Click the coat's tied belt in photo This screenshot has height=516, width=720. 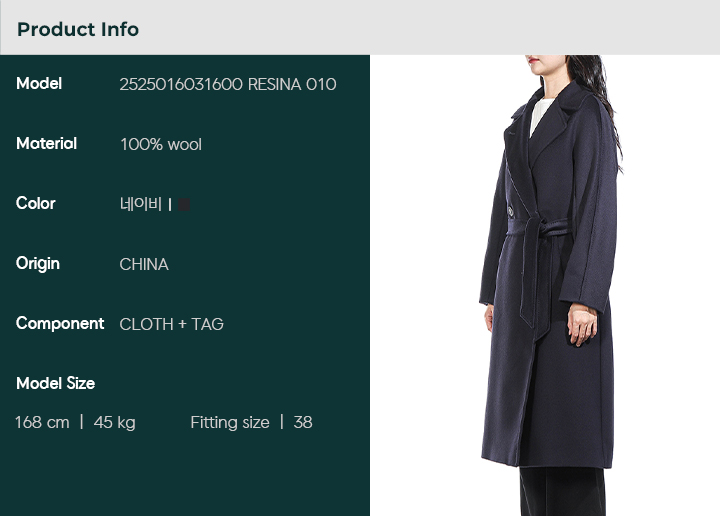[537, 228]
